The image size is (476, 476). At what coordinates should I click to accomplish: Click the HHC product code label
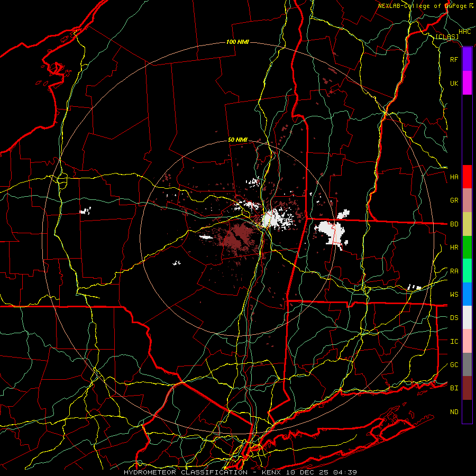(465, 32)
